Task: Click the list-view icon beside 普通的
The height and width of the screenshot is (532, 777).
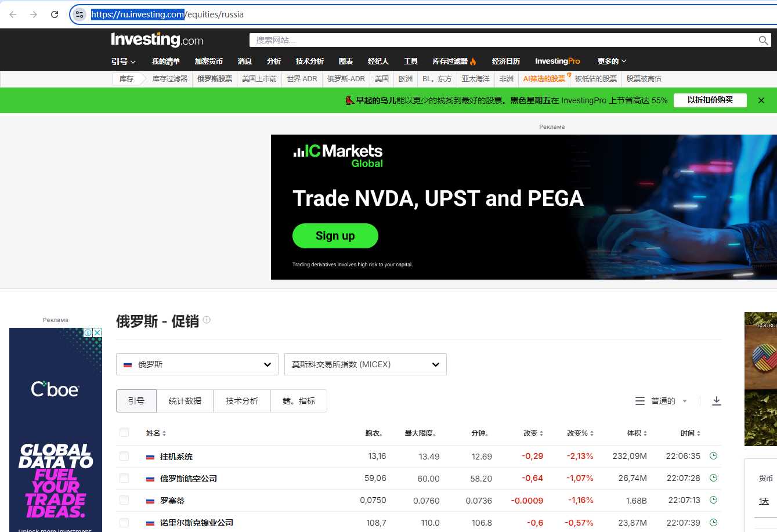Action: pyautogui.click(x=640, y=401)
